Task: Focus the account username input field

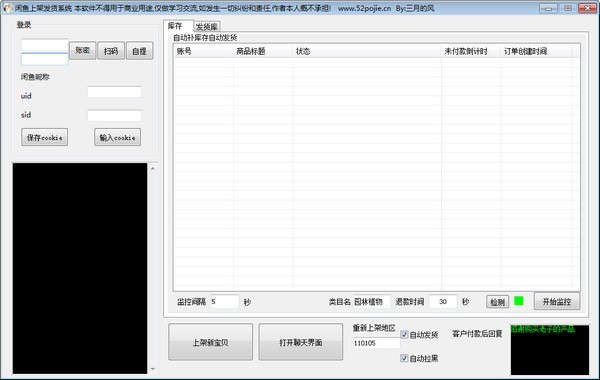Action: (x=44, y=46)
